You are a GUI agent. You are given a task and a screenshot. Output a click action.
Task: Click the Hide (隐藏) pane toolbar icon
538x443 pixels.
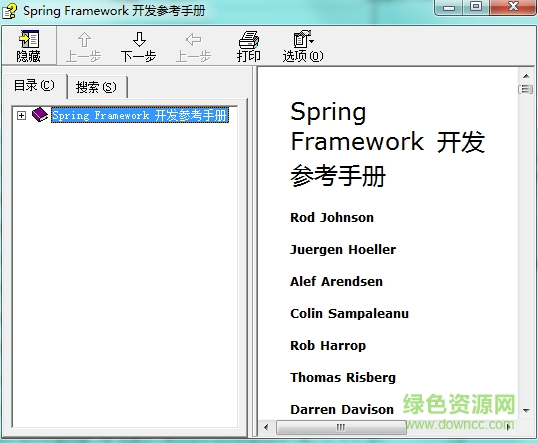(29, 46)
